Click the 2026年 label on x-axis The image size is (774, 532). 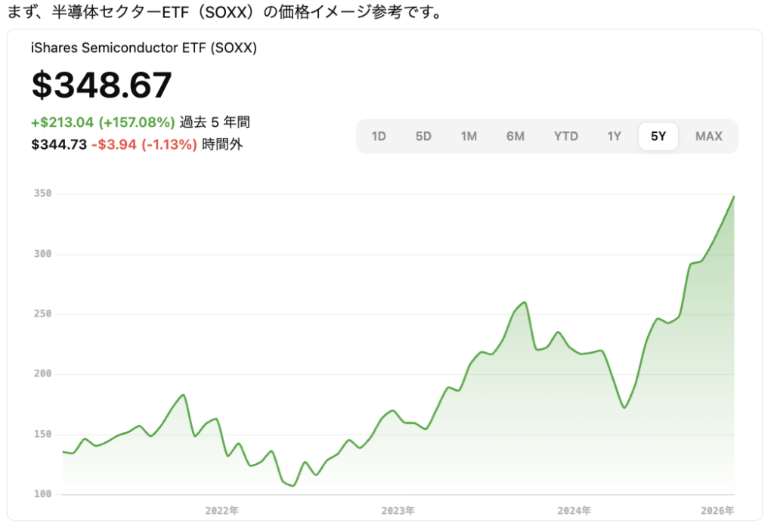coord(717,511)
